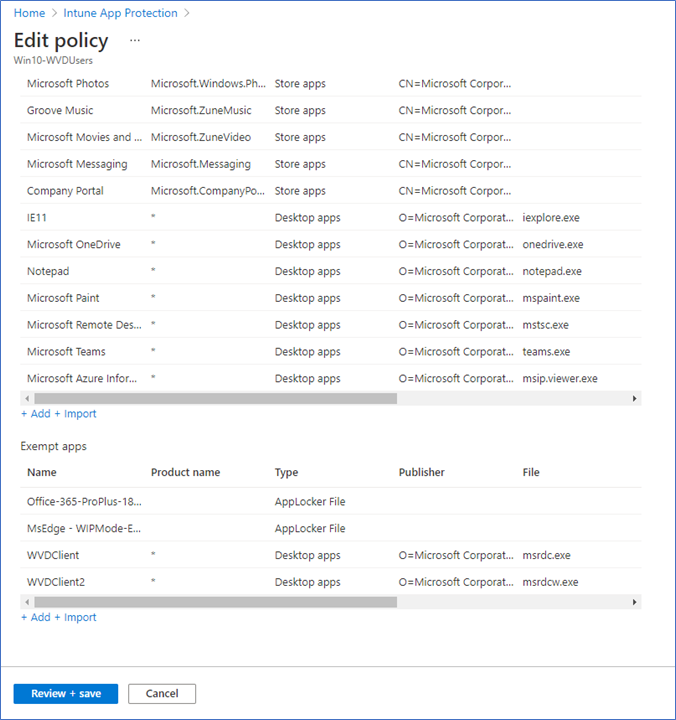Click right arrow of protected apps scrollbar
Viewport: 676px width, 720px height.
[x=634, y=398]
